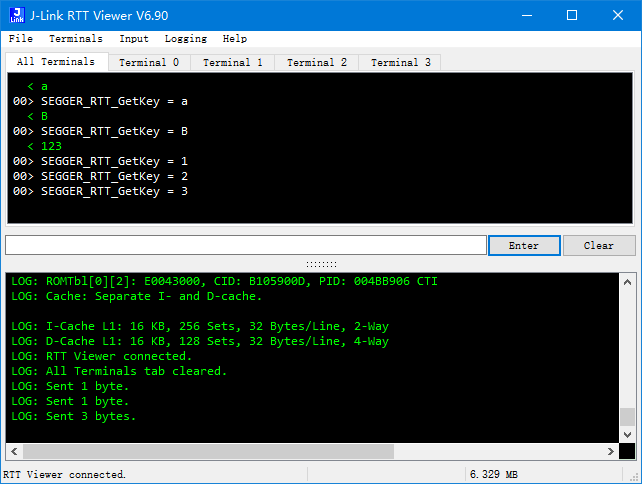
Task: Click the log panel scroll up arrow
Action: click(627, 282)
